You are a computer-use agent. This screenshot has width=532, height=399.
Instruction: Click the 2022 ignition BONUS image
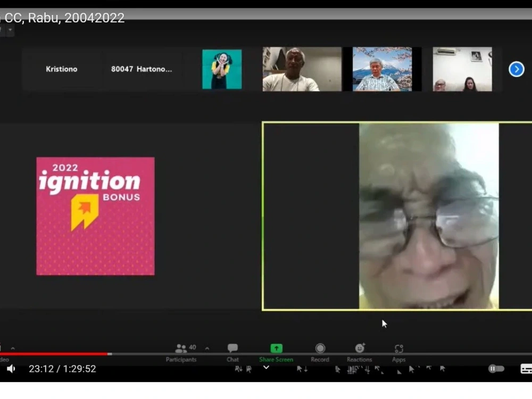click(x=95, y=216)
